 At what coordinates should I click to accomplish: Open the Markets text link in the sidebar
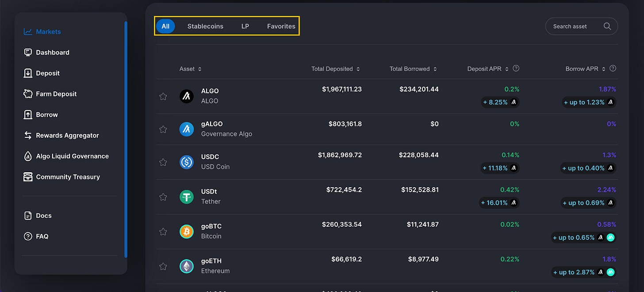click(x=48, y=32)
